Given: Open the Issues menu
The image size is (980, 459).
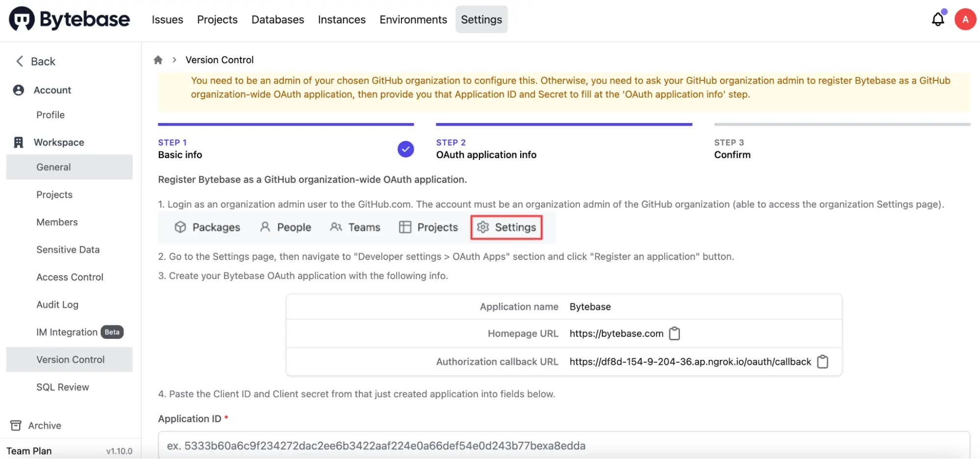Looking at the screenshot, I should click(x=167, y=20).
